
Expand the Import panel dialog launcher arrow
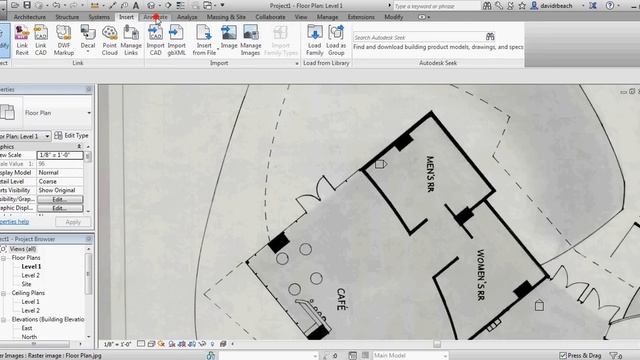click(x=297, y=63)
